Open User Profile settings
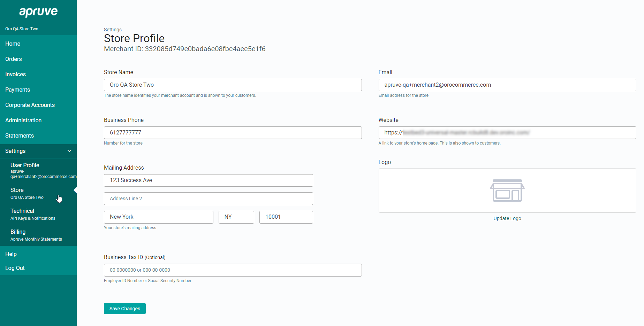 38,170
